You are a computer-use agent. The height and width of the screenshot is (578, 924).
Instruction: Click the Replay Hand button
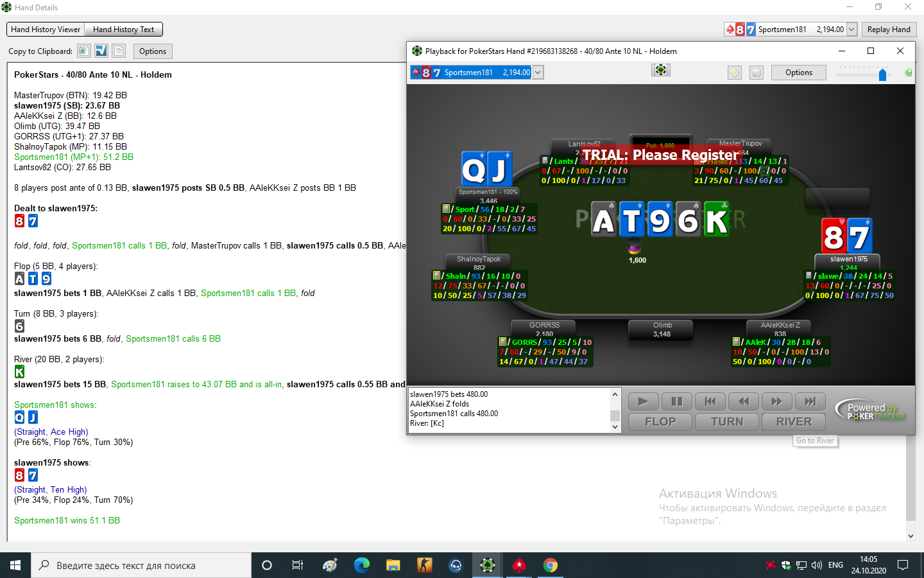tap(889, 30)
